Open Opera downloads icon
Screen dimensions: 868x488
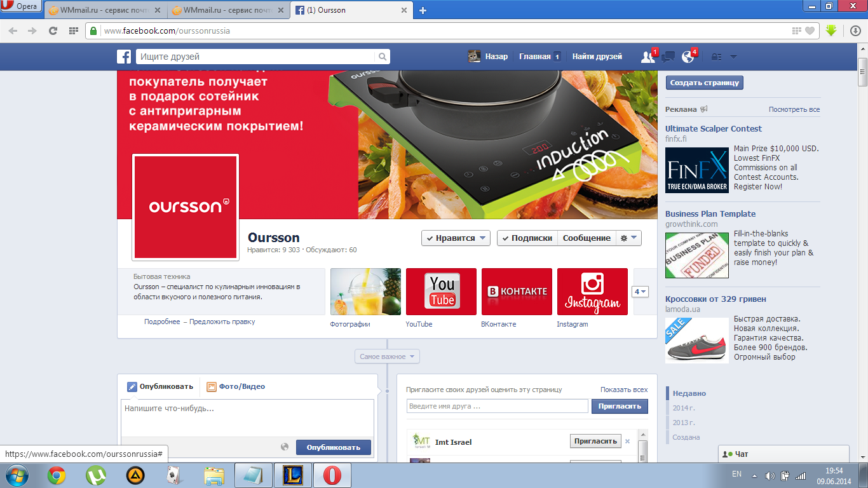(855, 30)
